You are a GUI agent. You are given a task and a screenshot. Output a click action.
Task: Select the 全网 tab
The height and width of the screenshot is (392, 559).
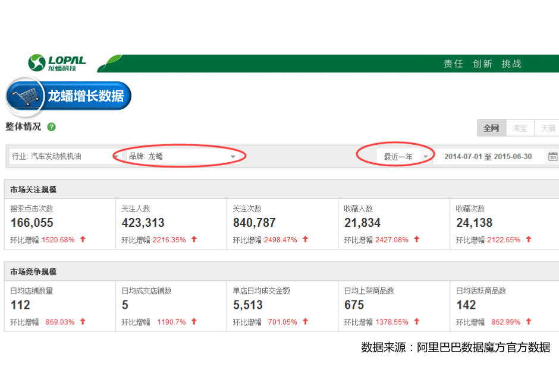pos(491,128)
